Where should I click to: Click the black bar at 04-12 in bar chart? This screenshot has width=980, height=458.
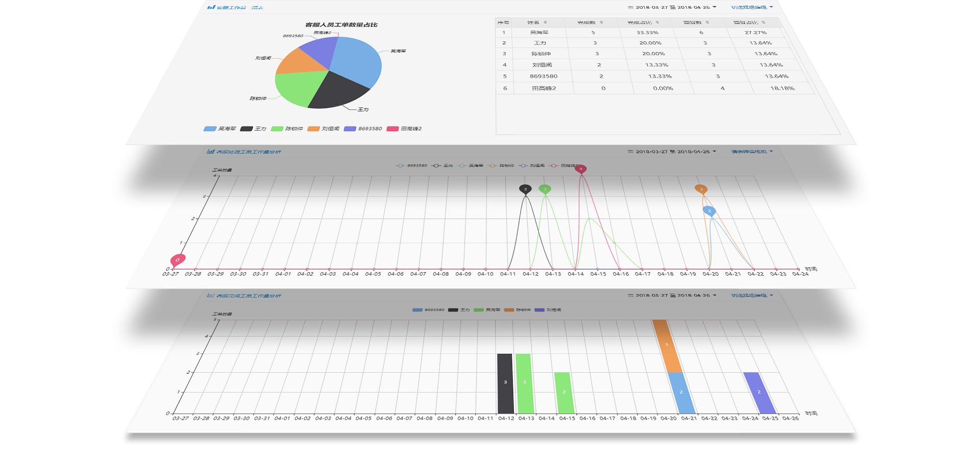click(505, 383)
